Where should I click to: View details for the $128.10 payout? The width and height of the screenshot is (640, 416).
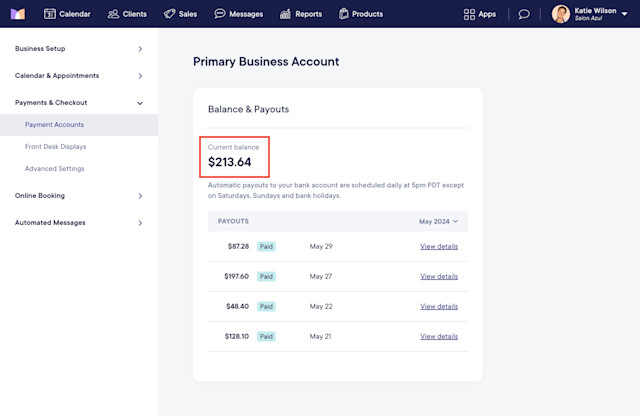[x=439, y=336]
